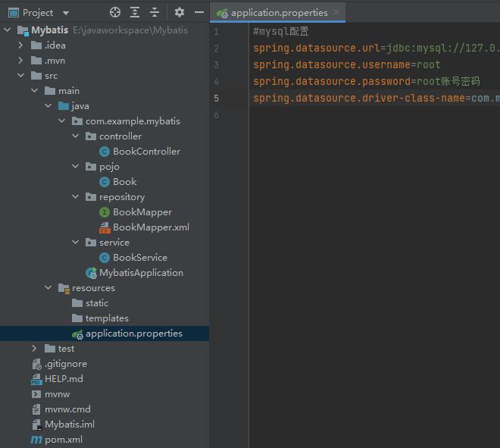Hide the Project tool window
The width and height of the screenshot is (500, 448).
coord(198,12)
